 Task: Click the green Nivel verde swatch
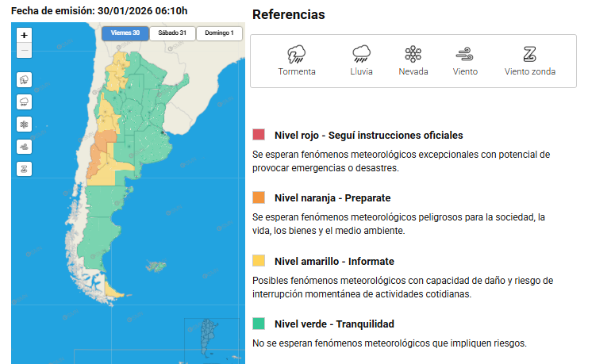coord(259,324)
